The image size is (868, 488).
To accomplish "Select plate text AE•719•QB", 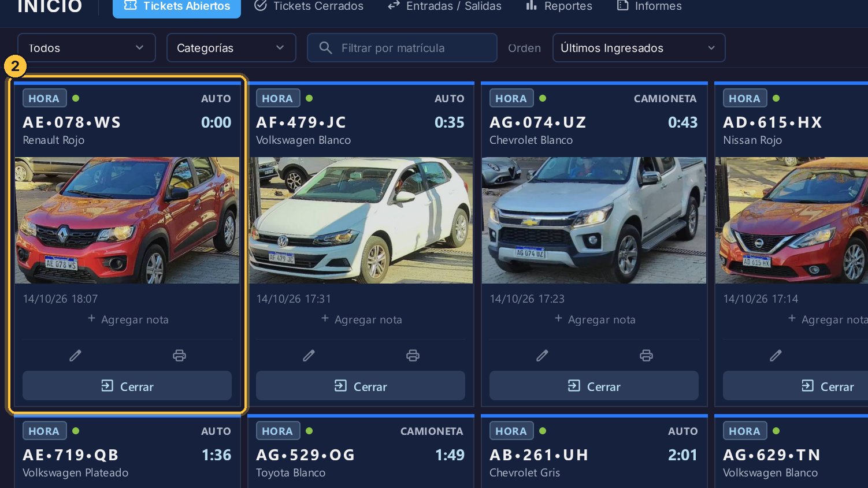I will [71, 455].
